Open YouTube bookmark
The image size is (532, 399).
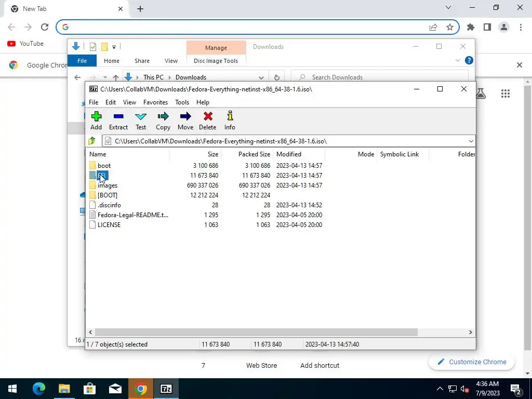pyautogui.click(x=25, y=44)
